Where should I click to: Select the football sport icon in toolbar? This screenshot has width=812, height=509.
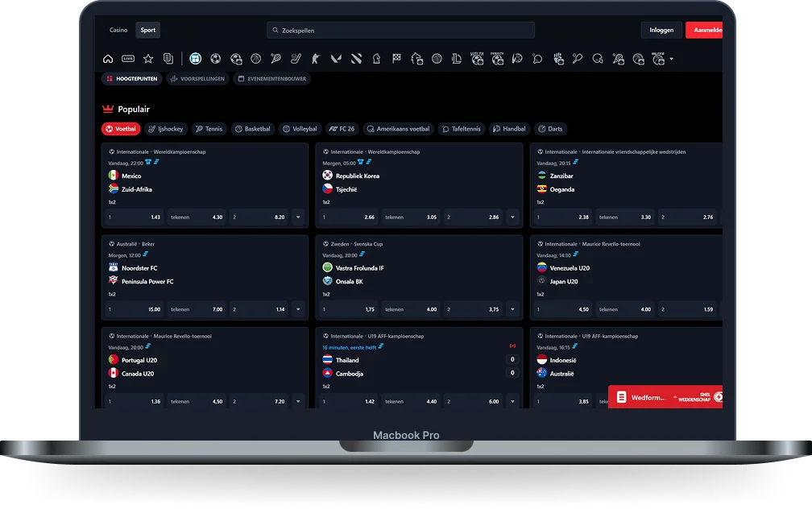(x=215, y=59)
